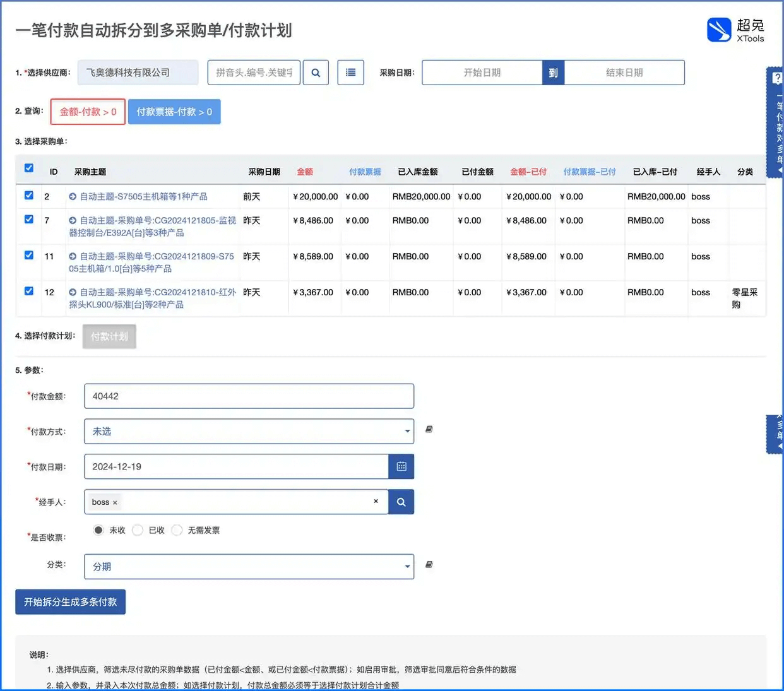Open the supplier list icon button
This screenshot has width=784, height=691.
pos(350,73)
